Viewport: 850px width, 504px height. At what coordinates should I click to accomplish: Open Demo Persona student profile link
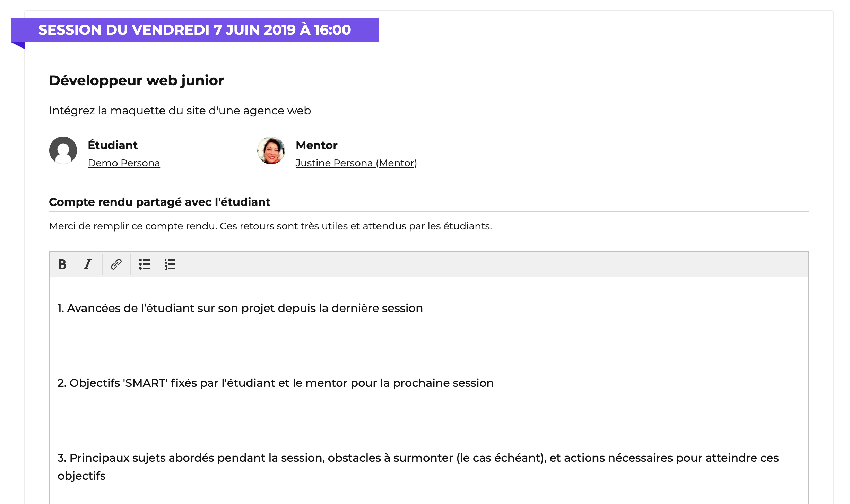[x=124, y=163]
